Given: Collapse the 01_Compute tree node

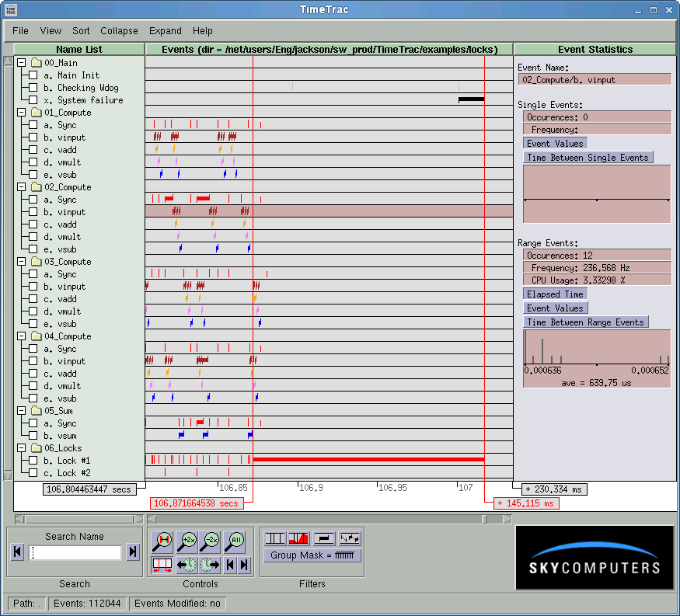Looking at the screenshot, I should (21, 113).
